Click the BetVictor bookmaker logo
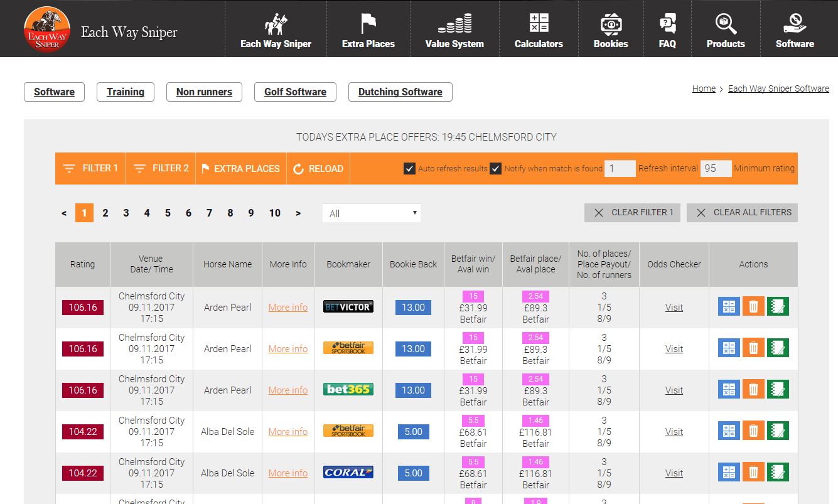The width and height of the screenshot is (838, 504). [348, 306]
